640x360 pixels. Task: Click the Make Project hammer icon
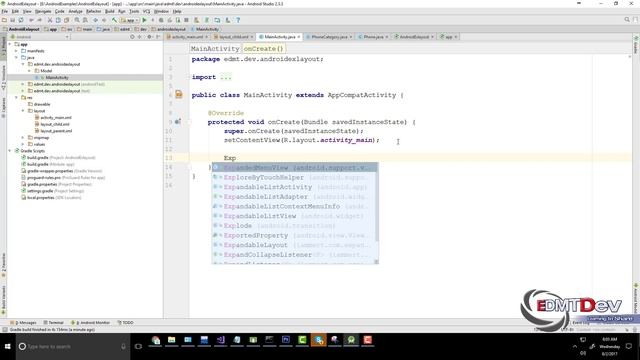coord(114,20)
